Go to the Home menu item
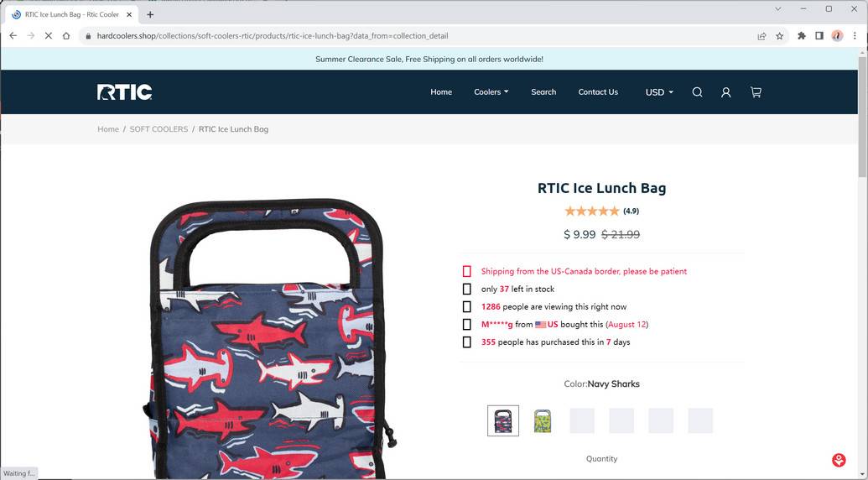868x480 pixels. pyautogui.click(x=441, y=92)
